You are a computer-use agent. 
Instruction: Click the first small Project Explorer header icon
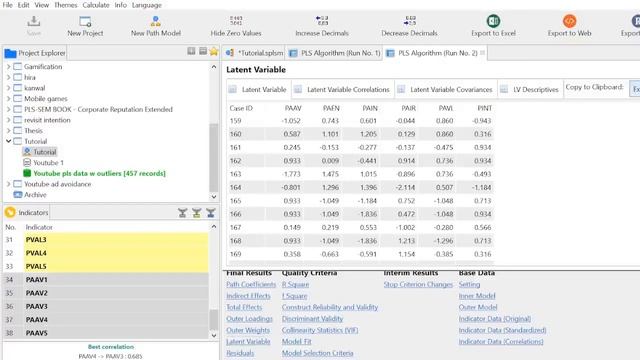click(191, 51)
